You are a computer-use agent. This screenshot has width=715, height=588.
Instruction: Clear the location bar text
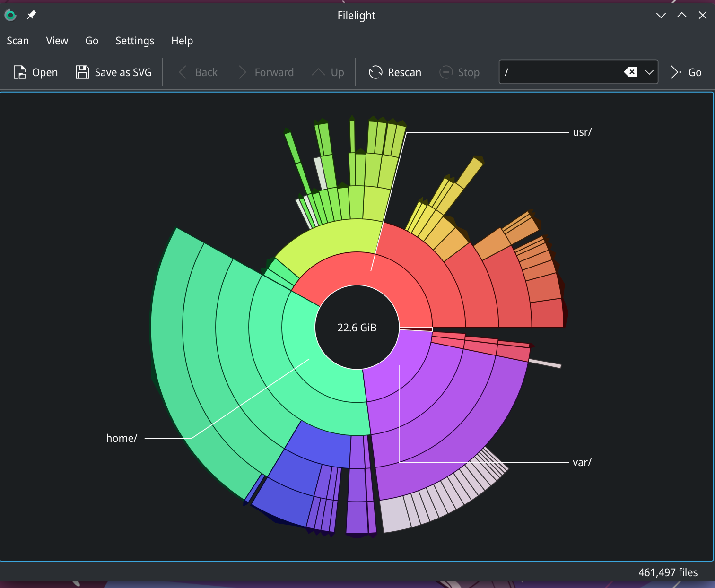tap(630, 72)
